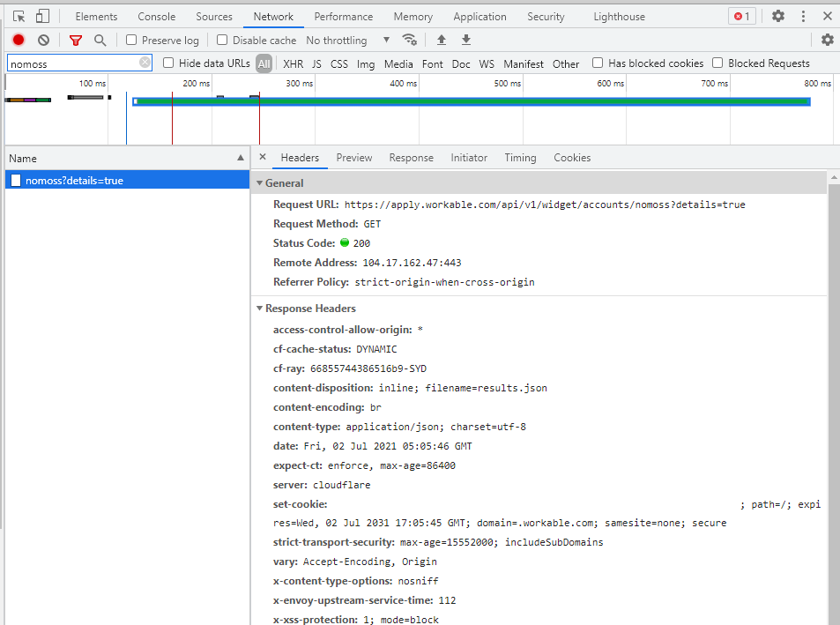Collapse the Response Headers section
This screenshot has height=625, width=840.
tap(259, 308)
